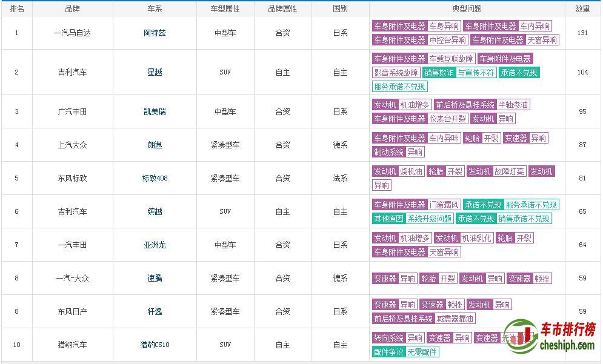The width and height of the screenshot is (603, 364).
Task: Click the brand cell 东风标致
Action: tap(72, 178)
